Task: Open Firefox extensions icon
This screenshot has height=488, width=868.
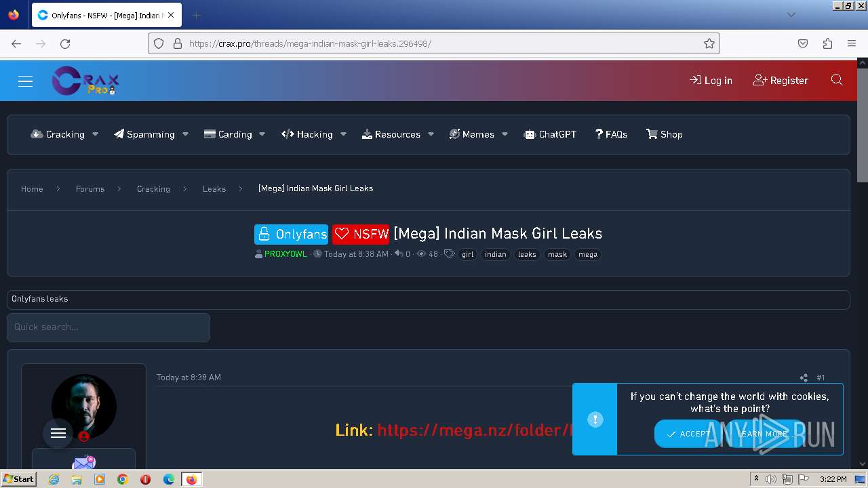Action: tap(827, 43)
